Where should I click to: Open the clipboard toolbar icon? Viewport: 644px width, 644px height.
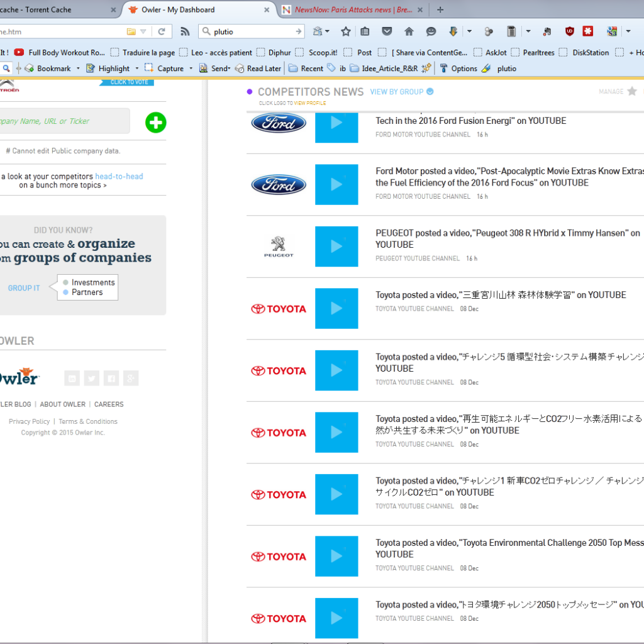(511, 31)
